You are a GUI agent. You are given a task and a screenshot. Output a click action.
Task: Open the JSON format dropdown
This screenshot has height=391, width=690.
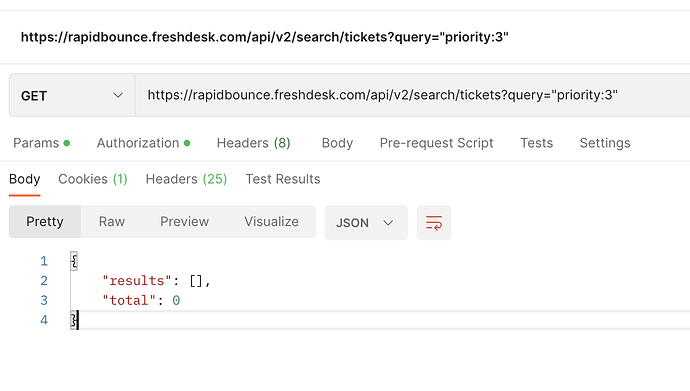pyautogui.click(x=366, y=223)
